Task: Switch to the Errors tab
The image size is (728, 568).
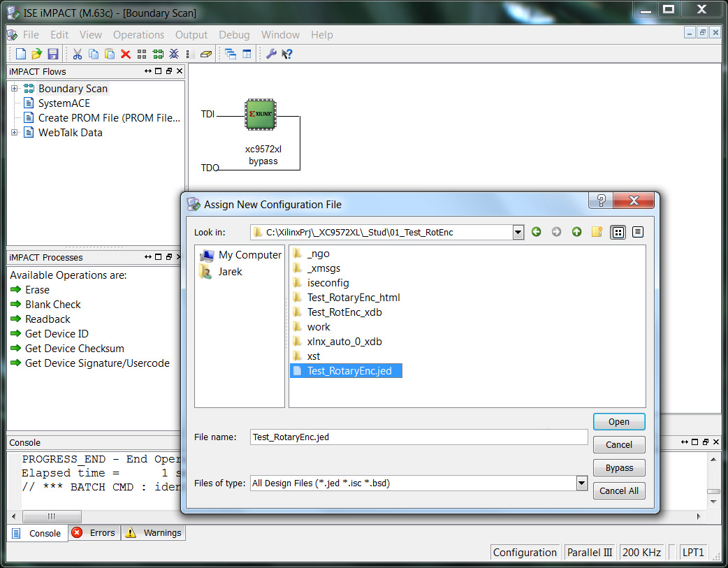Action: point(95,532)
